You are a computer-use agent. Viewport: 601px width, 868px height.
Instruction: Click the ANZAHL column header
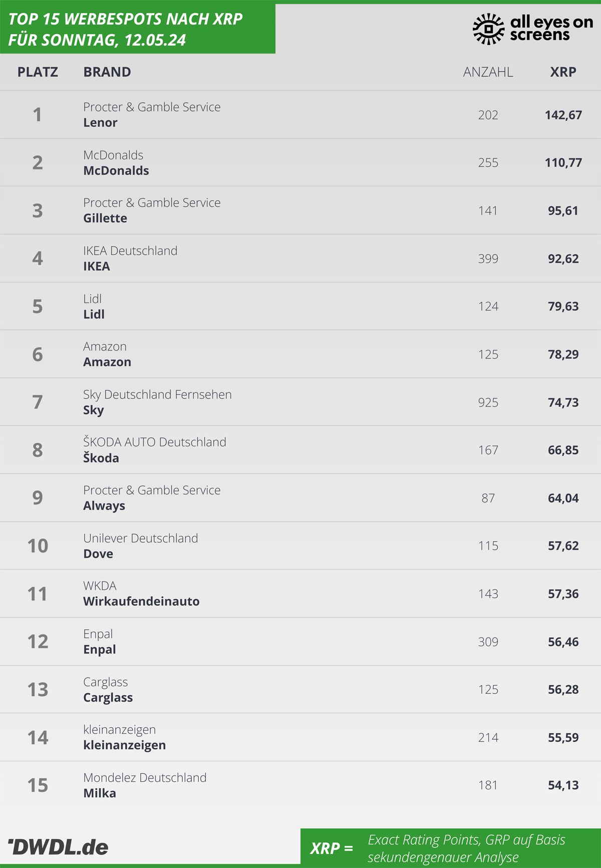click(488, 72)
